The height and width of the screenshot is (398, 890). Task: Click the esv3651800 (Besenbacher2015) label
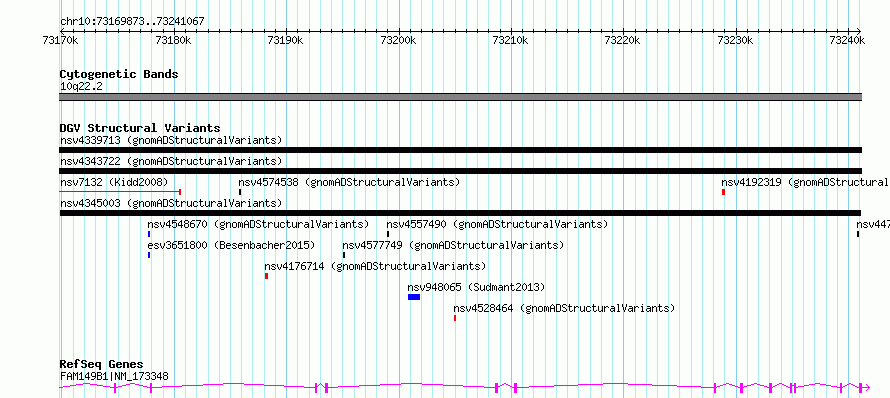coord(231,245)
